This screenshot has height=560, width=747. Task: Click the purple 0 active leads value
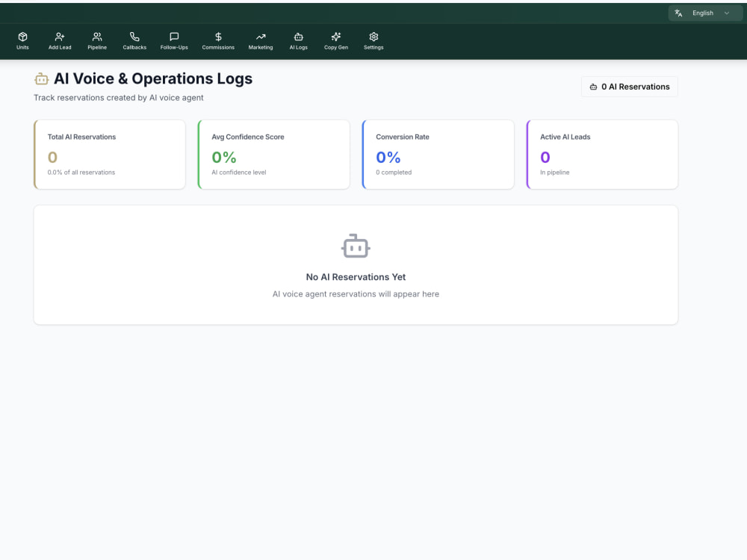pos(545,157)
